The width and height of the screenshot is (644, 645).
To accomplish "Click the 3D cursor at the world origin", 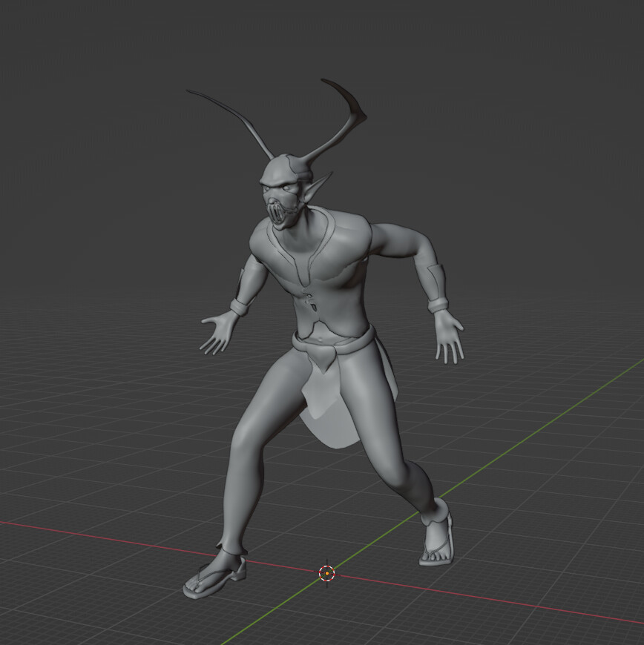I will pyautogui.click(x=327, y=573).
